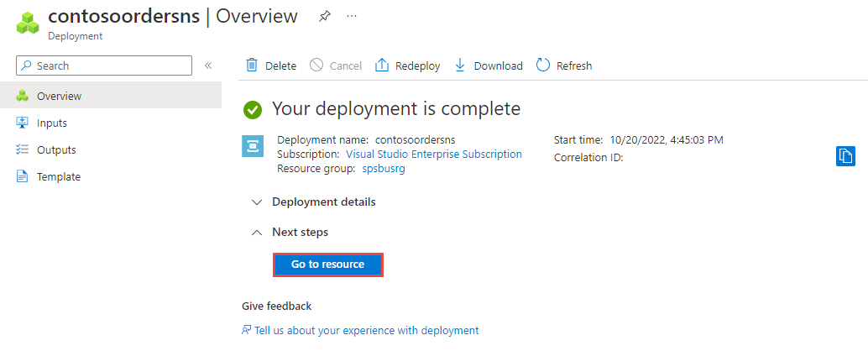This screenshot has width=868, height=351.
Task: Click the Delete trash icon
Action: [251, 65]
